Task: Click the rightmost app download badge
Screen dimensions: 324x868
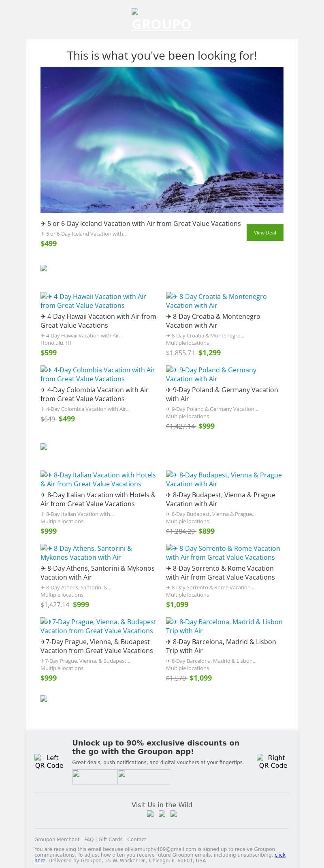Action: [x=144, y=777]
